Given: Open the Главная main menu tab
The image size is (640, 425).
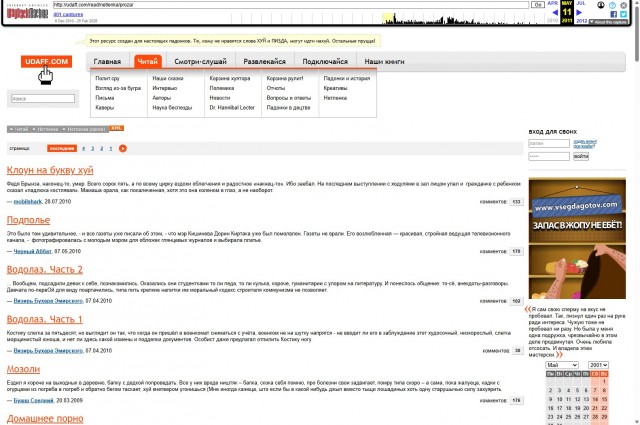Looking at the screenshot, I should (x=107, y=62).
